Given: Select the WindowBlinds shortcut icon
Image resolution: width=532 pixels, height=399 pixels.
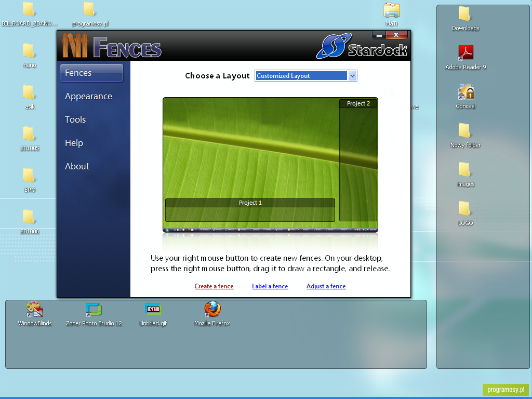Looking at the screenshot, I should (x=35, y=309).
